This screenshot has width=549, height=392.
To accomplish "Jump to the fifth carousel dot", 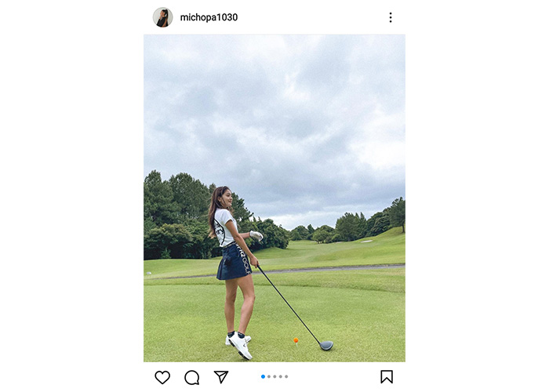I will (x=286, y=376).
